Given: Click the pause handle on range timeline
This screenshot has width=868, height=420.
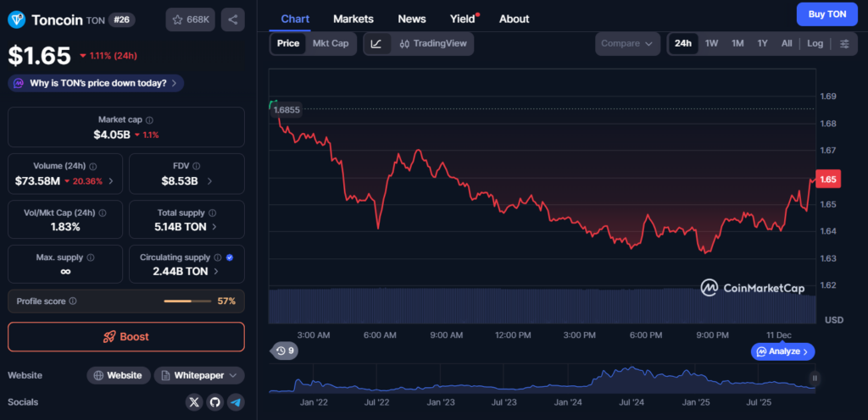Looking at the screenshot, I should [815, 379].
